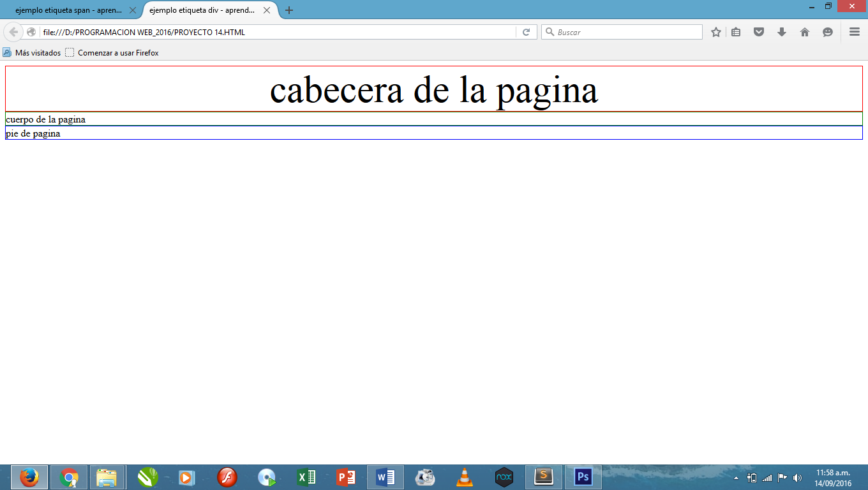
Task: Start a Firefox Hello conversation
Action: (x=828, y=31)
